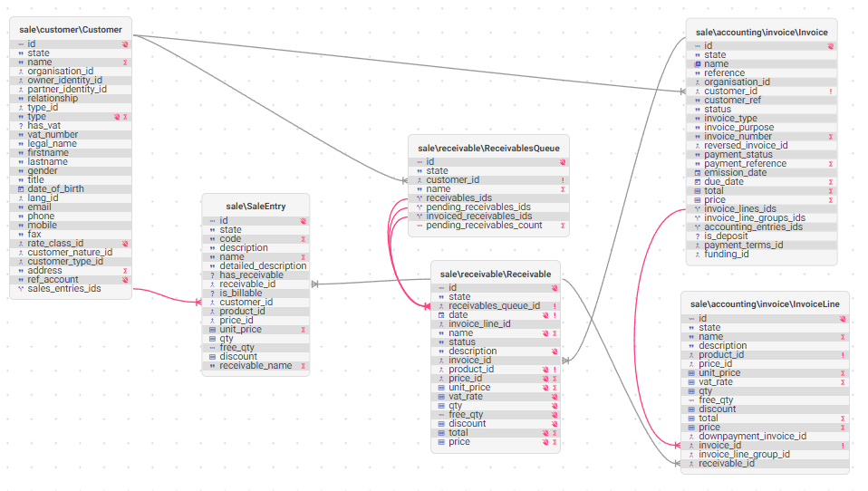This screenshot has width=868, height=491.
Task: Click the number type icon before SaleEntry unit_price
Action: 213,330
